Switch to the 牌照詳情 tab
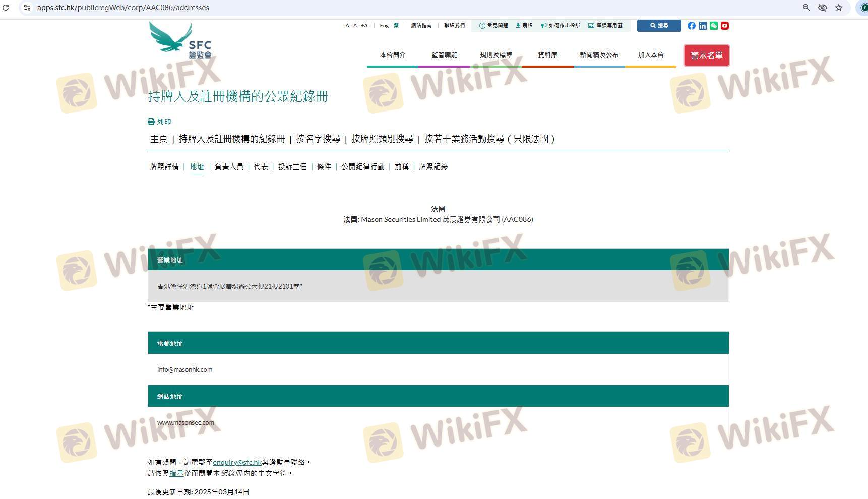The height and width of the screenshot is (499, 868). click(x=164, y=167)
